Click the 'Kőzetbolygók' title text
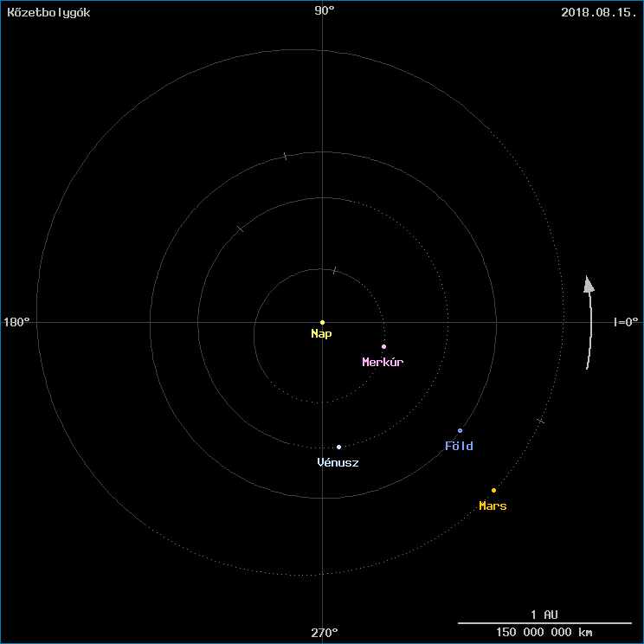 coord(48,13)
